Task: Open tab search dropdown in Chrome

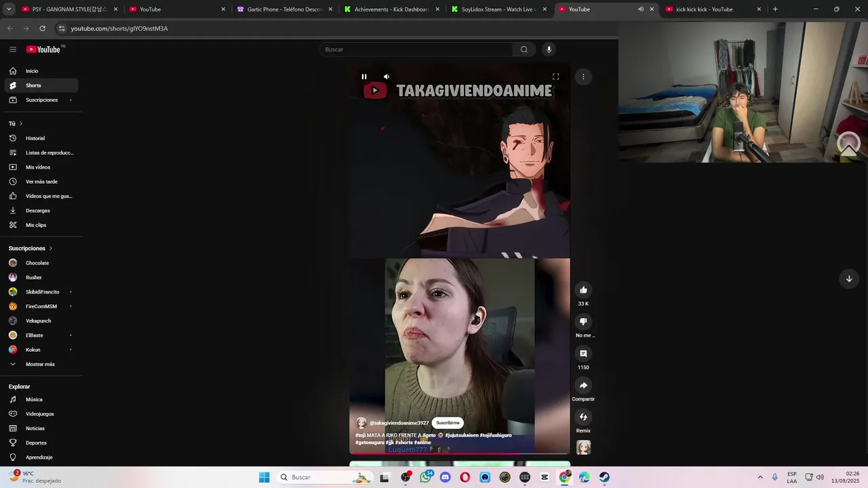Action: click(x=7, y=9)
